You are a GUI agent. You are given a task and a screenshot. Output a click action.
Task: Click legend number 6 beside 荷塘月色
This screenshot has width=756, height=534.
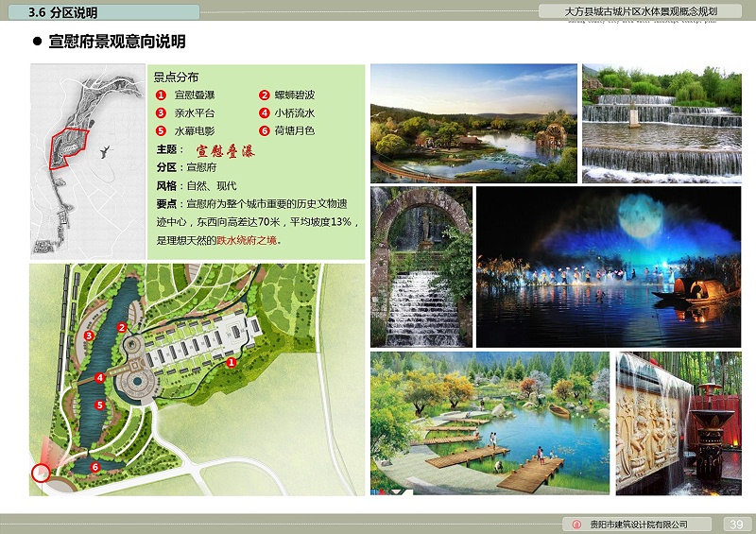265,130
